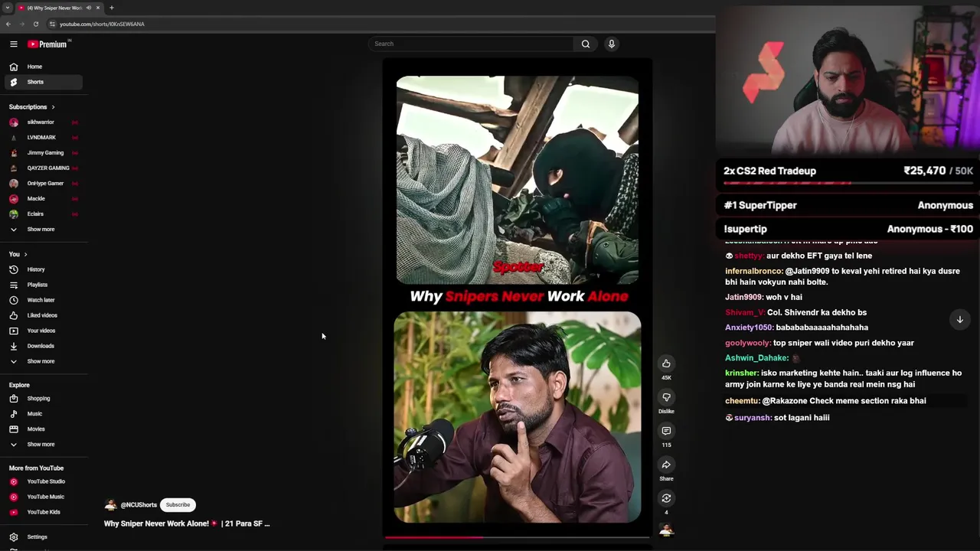The width and height of the screenshot is (980, 551).
Task: Click chat username infernalbronco
Action: point(754,272)
